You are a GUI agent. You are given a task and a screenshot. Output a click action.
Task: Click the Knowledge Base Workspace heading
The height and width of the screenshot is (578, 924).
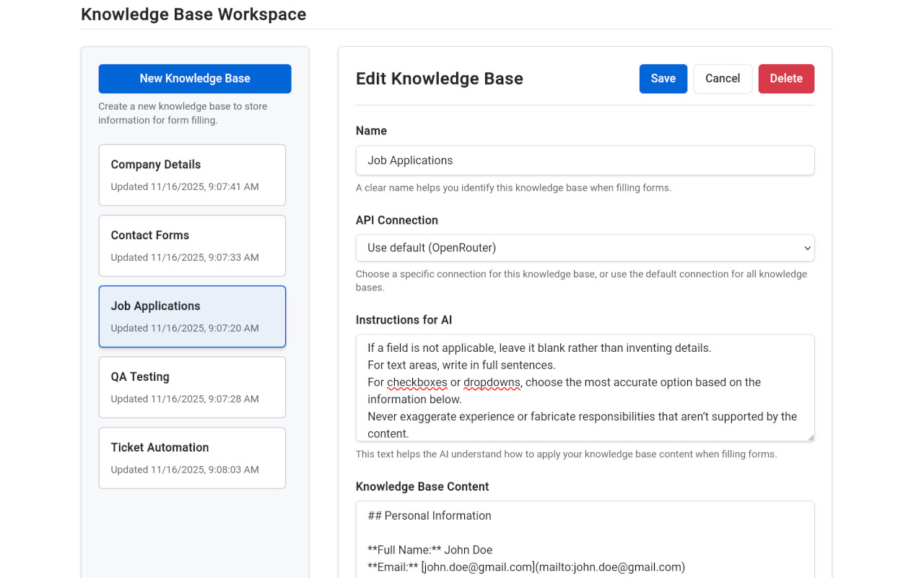point(193,14)
